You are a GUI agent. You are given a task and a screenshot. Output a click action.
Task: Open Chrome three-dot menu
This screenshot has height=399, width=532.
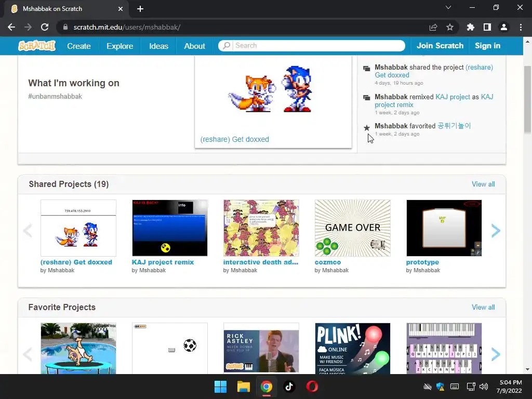521,27
